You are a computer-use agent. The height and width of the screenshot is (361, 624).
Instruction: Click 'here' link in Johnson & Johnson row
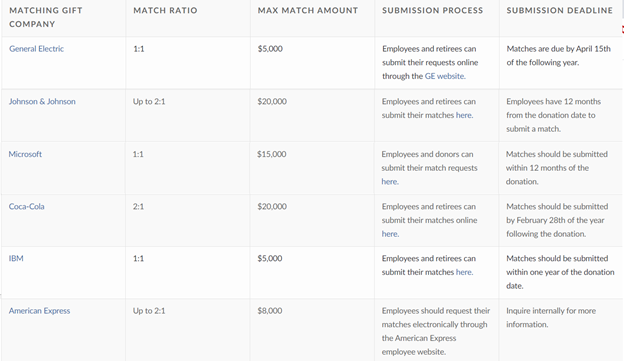[x=464, y=115]
